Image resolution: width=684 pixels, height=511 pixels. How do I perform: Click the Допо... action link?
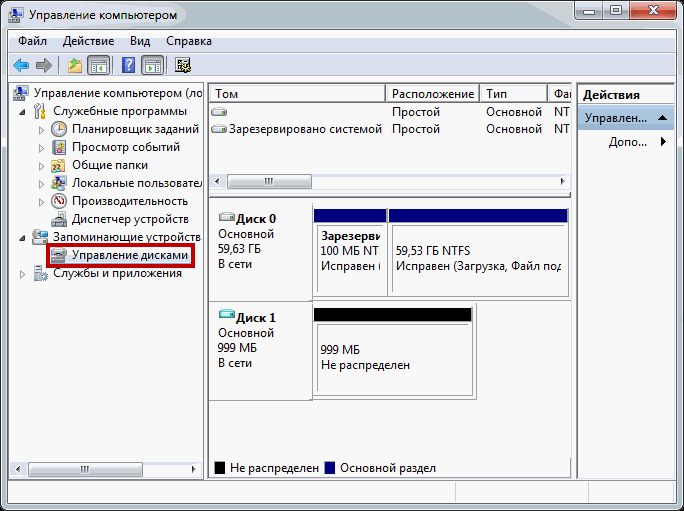628,142
